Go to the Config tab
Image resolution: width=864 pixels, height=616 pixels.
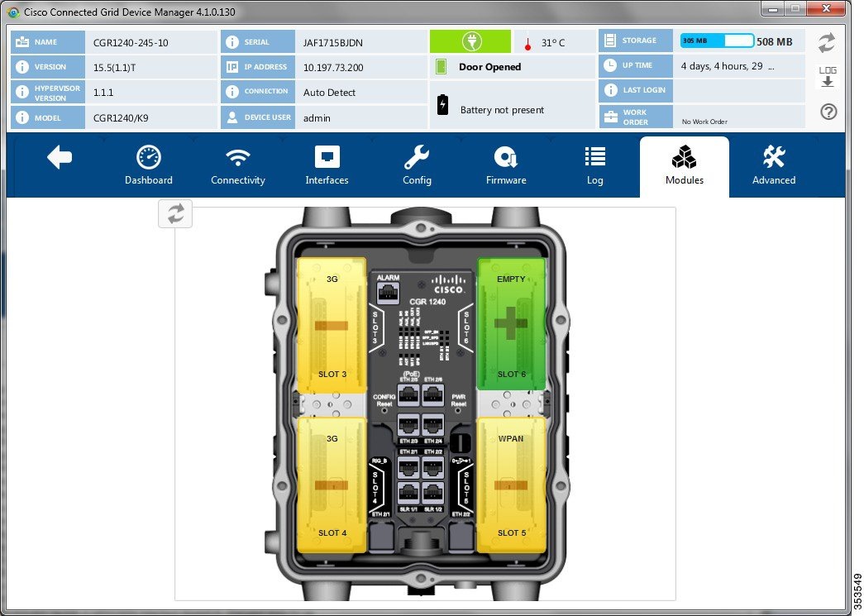[x=417, y=165]
